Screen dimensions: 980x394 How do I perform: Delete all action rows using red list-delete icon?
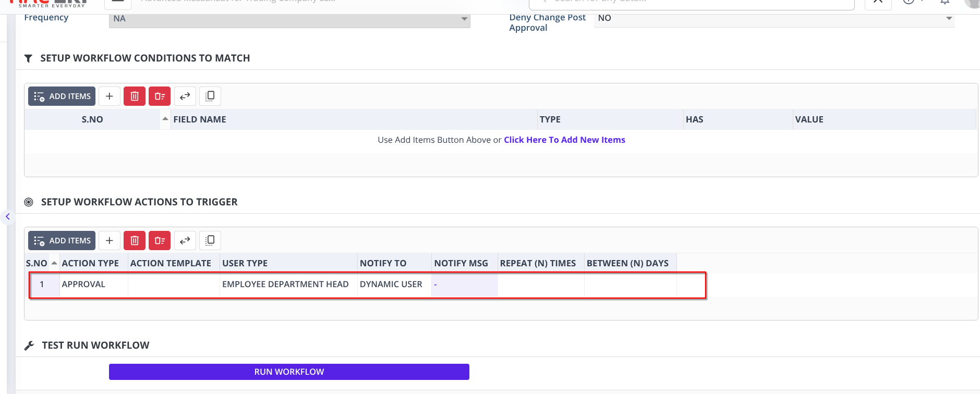click(160, 241)
